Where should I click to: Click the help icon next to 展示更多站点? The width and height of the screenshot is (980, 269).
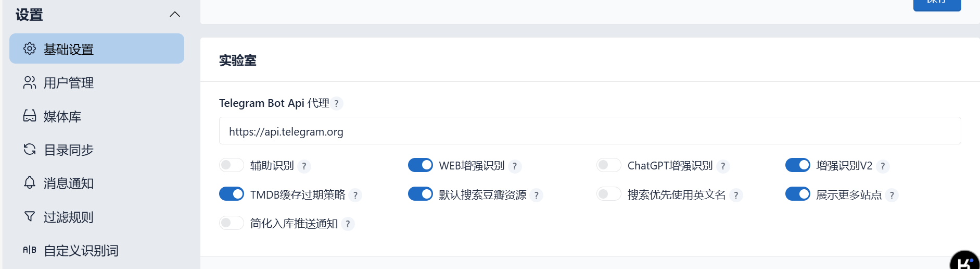click(892, 195)
